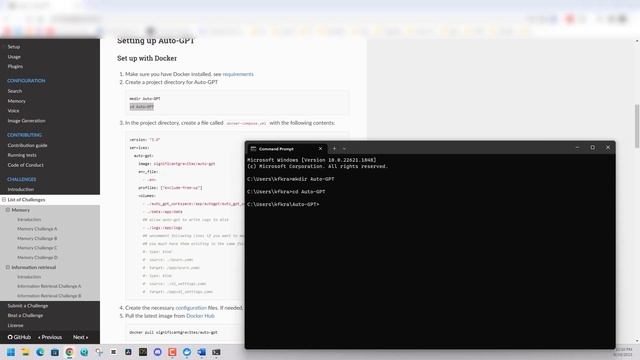Screen dimensions: 640x360
Task: Open the Voice configuration page
Action: 13,111
